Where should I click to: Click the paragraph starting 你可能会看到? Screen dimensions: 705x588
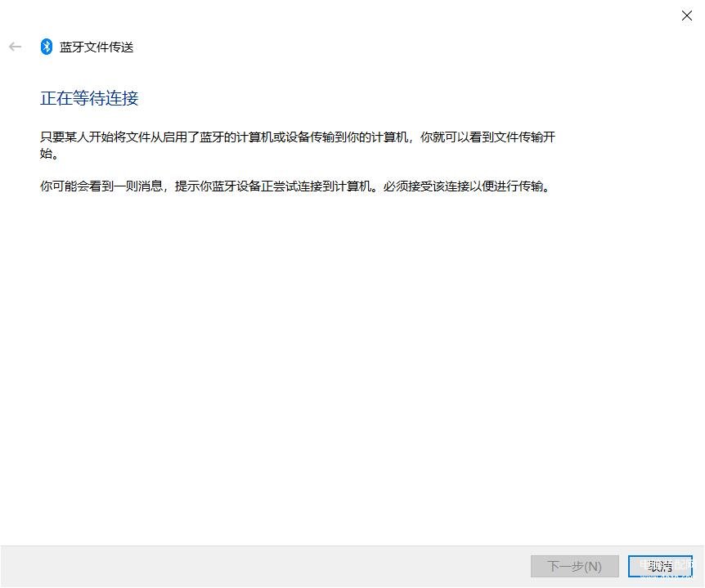click(x=295, y=186)
